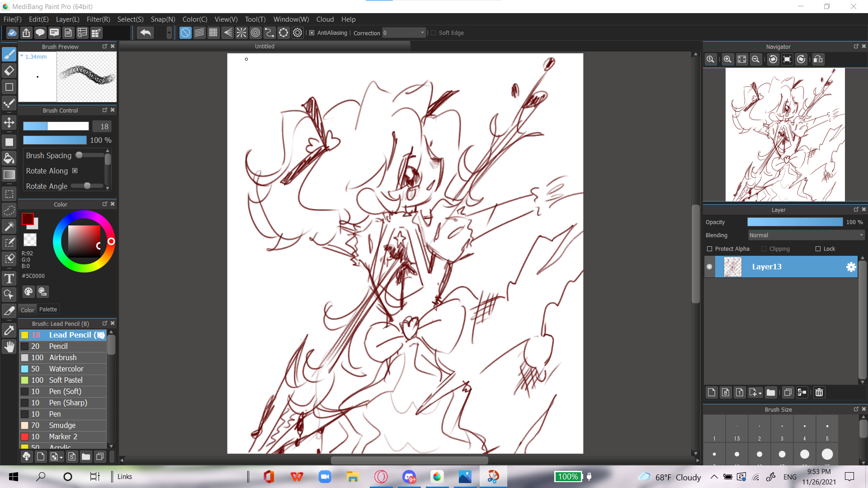868x488 pixels.
Task: Open Zoom from the taskbar
Action: [x=325, y=477]
